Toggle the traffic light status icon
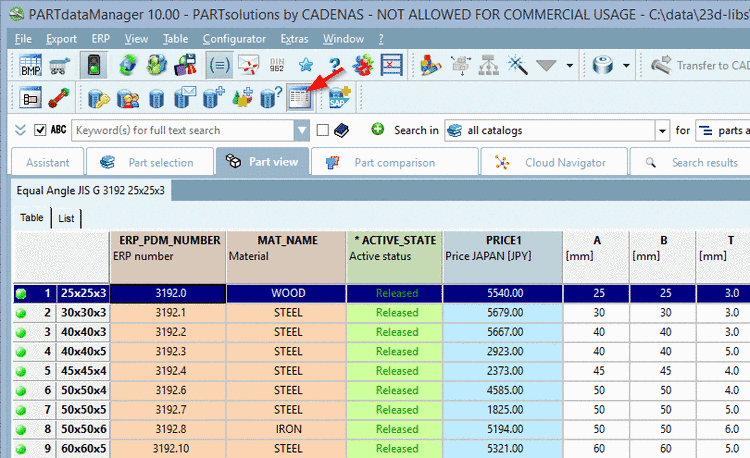Image resolution: width=750 pixels, height=458 pixels. [94, 65]
